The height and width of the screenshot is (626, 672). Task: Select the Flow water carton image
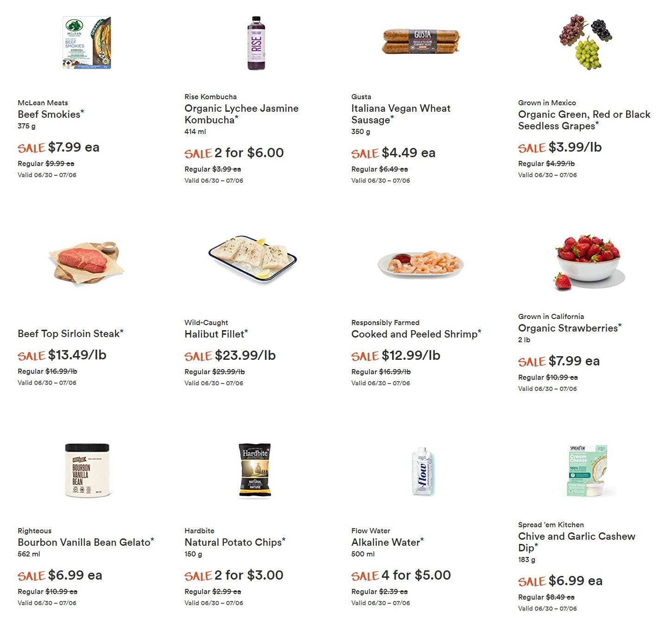pyautogui.click(x=422, y=471)
